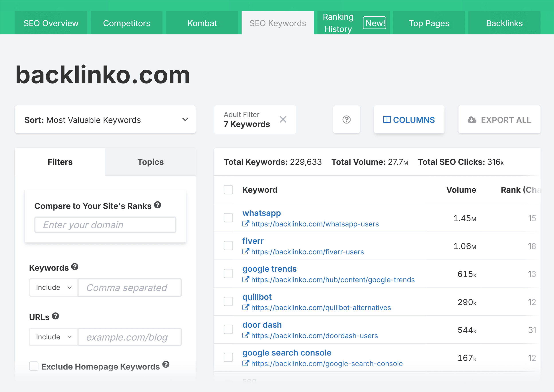
Task: Open the backlinko.com/google-search-console URL text
Action: coord(327,364)
